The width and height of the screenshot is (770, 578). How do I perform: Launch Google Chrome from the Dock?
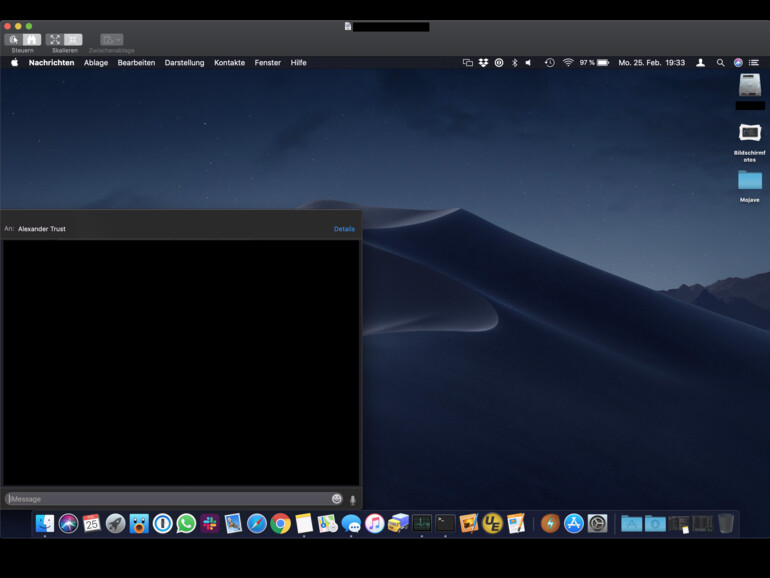tap(280, 523)
